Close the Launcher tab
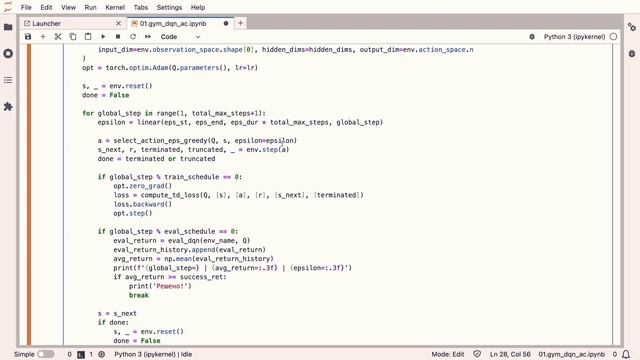Screen dimensions: 640x360 coord(118,24)
